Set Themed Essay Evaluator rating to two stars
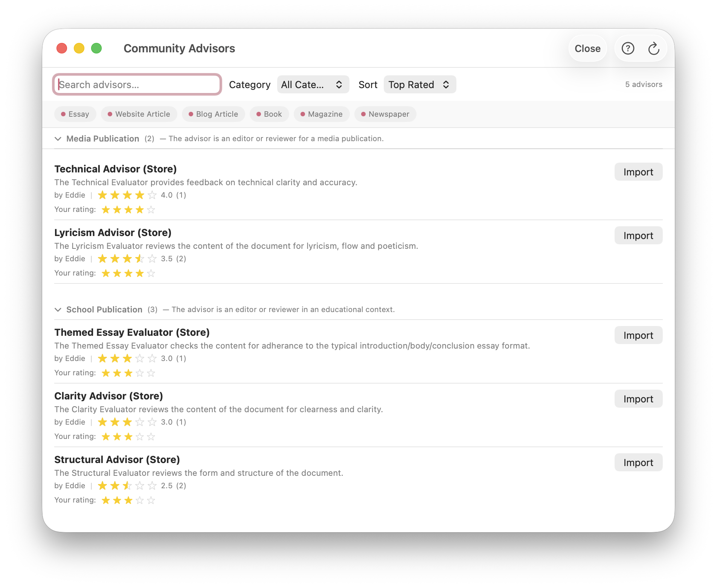This screenshot has width=717, height=588. (117, 373)
